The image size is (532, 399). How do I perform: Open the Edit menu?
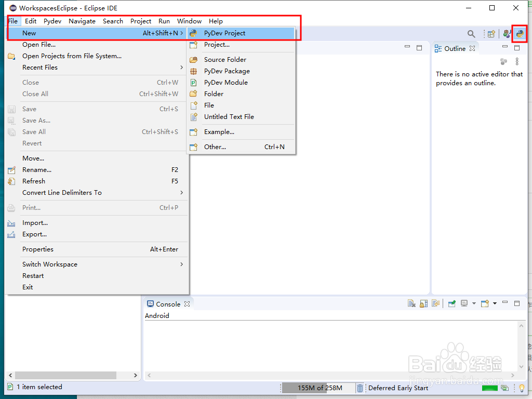(31, 21)
